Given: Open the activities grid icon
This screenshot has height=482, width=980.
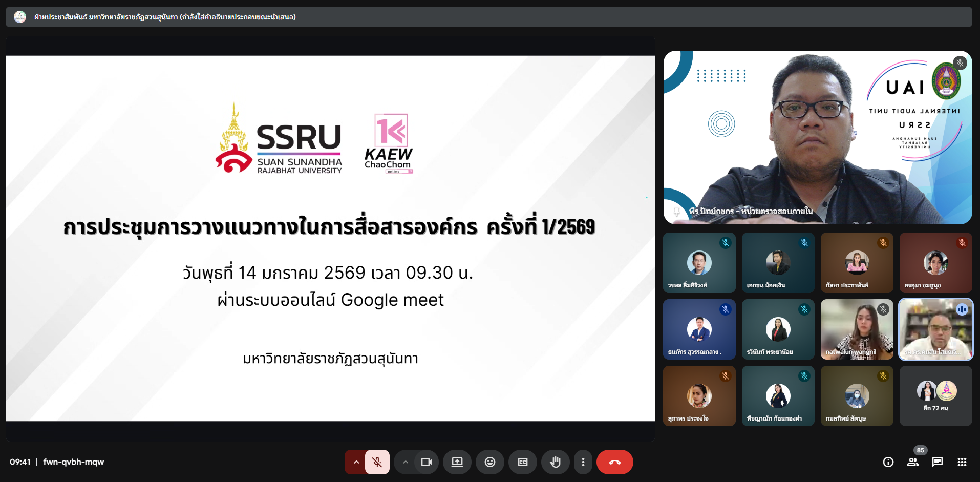Looking at the screenshot, I should [x=962, y=462].
